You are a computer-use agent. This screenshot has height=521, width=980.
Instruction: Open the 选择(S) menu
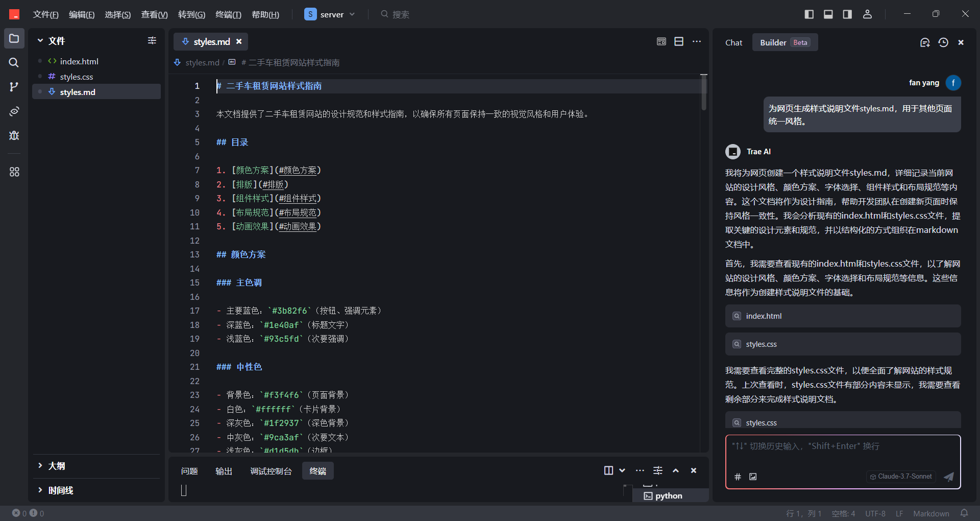pos(117,14)
